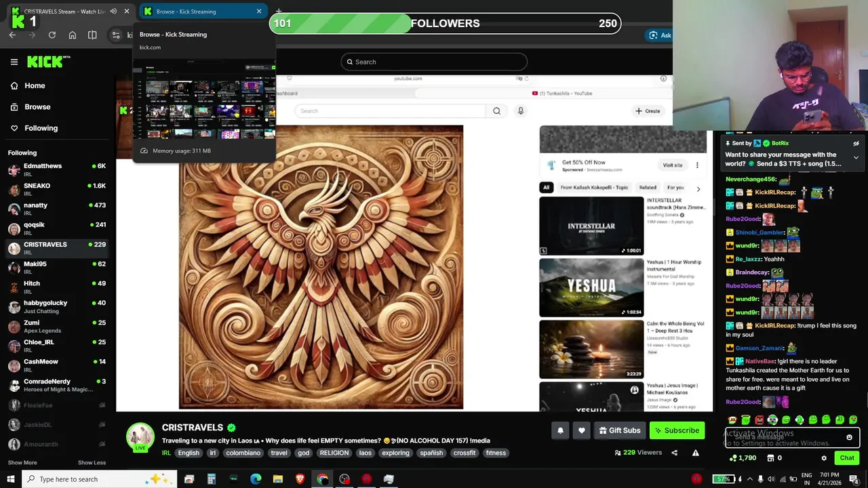
Task: Click the green Subscribe button
Action: click(x=677, y=430)
